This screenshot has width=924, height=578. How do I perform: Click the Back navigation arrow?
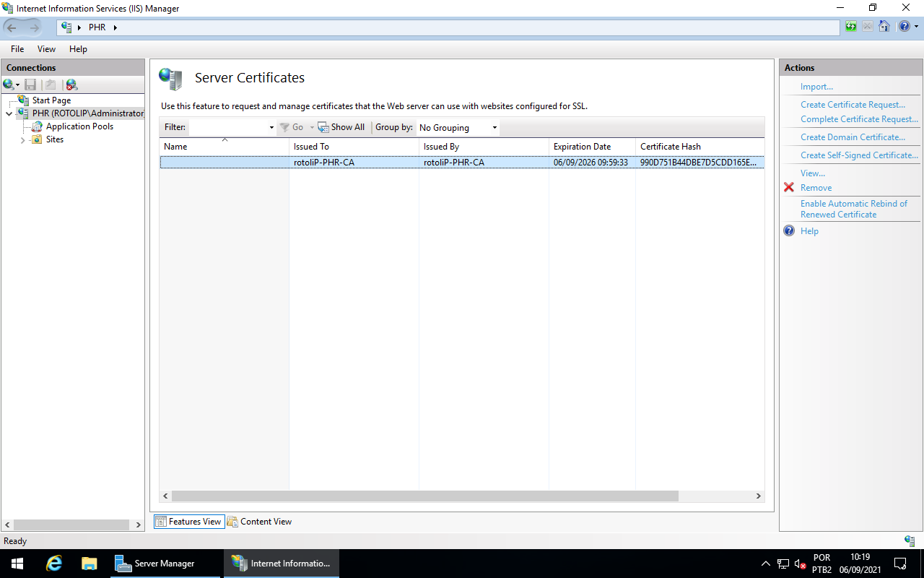(x=12, y=27)
